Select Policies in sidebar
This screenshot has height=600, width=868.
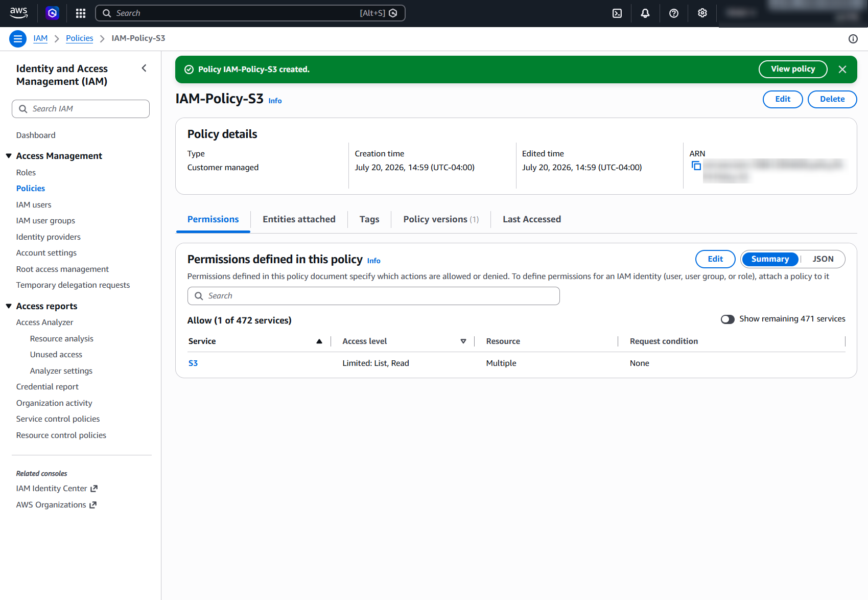pyautogui.click(x=31, y=189)
